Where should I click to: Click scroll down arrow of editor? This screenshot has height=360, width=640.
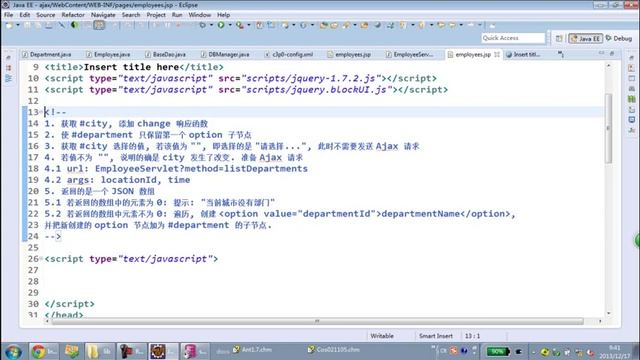[608, 313]
